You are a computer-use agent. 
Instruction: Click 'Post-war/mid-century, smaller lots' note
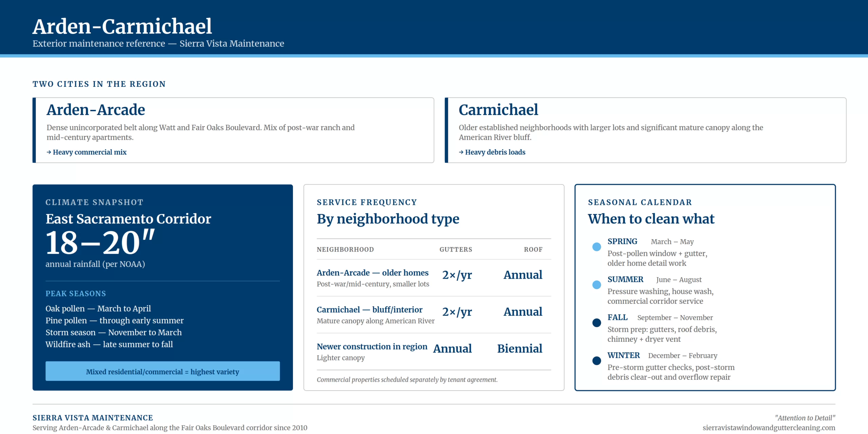pos(373,284)
